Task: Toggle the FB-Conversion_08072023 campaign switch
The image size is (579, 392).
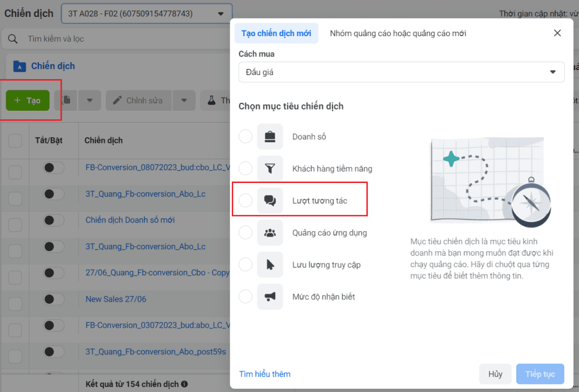Action: [54, 168]
